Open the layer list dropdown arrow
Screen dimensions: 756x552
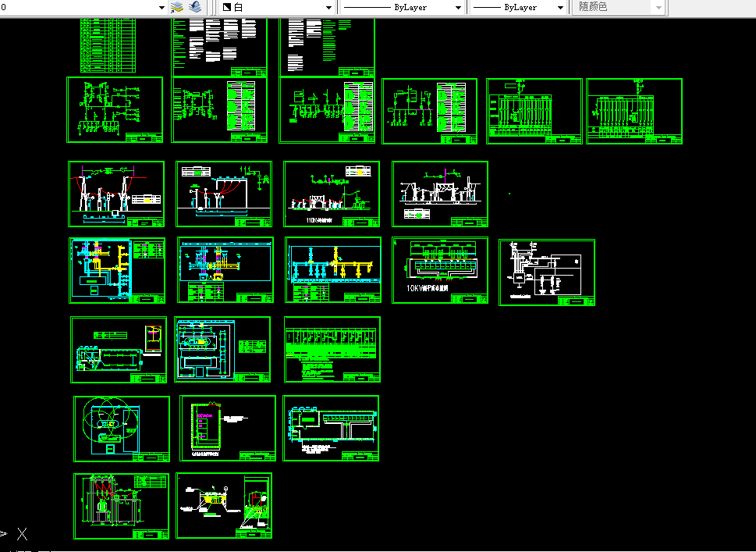161,8
